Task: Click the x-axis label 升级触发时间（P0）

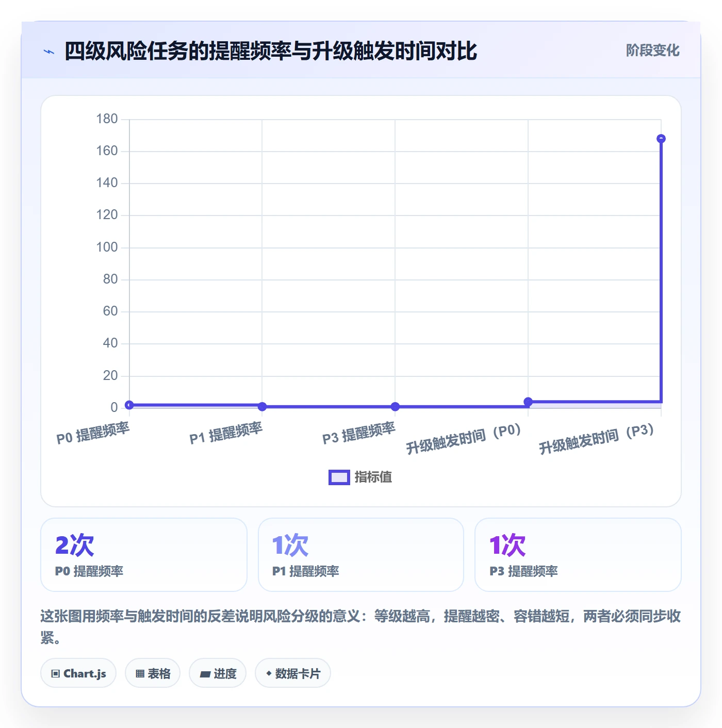Action: coord(464,439)
